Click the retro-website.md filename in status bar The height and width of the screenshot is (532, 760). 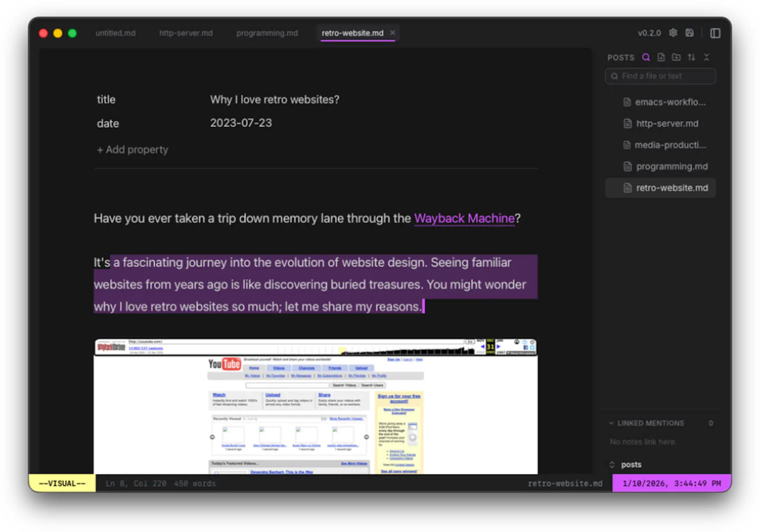(x=565, y=484)
